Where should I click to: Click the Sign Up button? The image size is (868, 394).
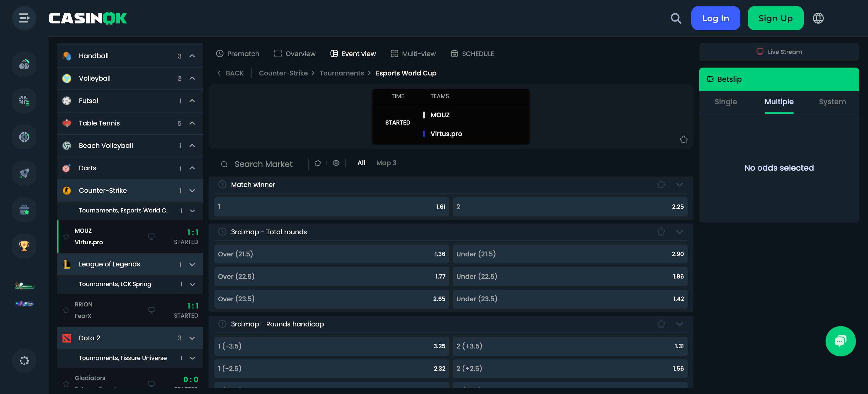775,18
